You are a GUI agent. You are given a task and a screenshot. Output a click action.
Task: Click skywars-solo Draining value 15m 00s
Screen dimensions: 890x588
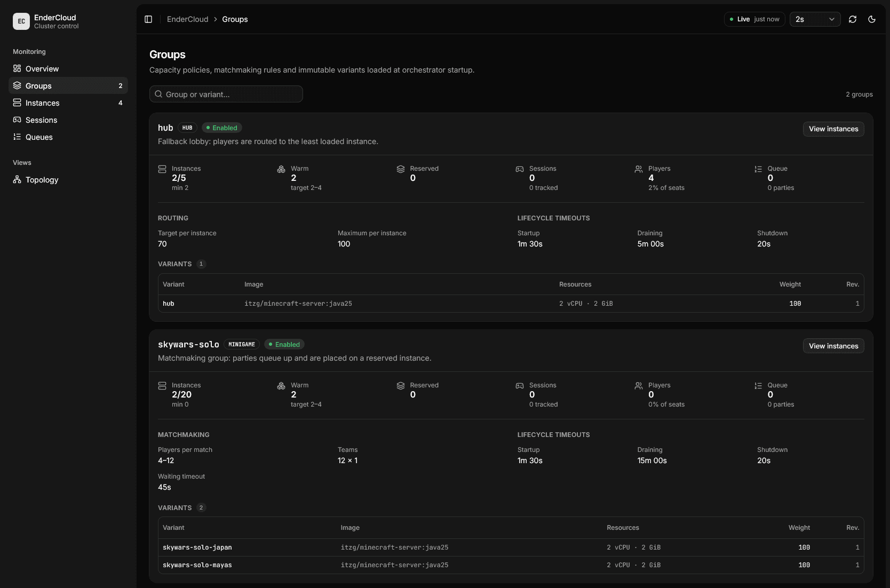tap(652, 460)
